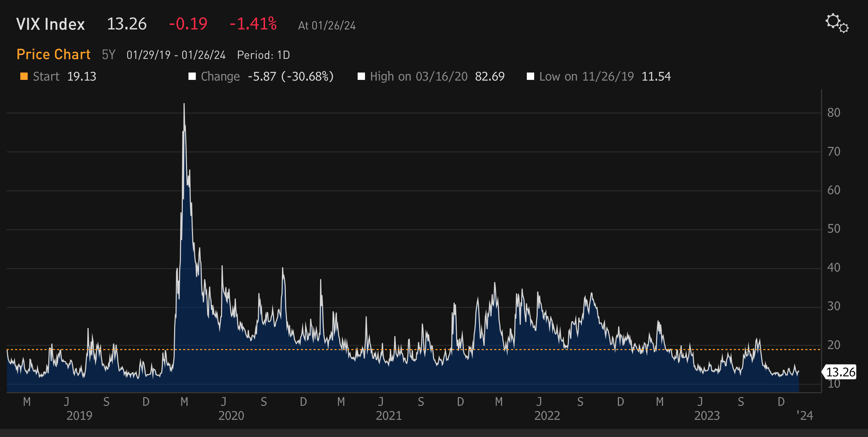Click the orange Start legend swatch

tap(24, 76)
